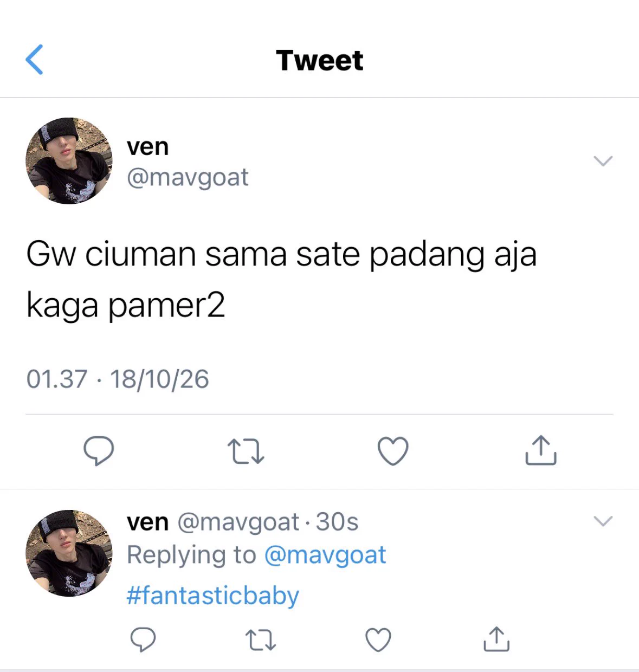Retweet the sate padang tweet
The width and height of the screenshot is (639, 672).
point(246,451)
